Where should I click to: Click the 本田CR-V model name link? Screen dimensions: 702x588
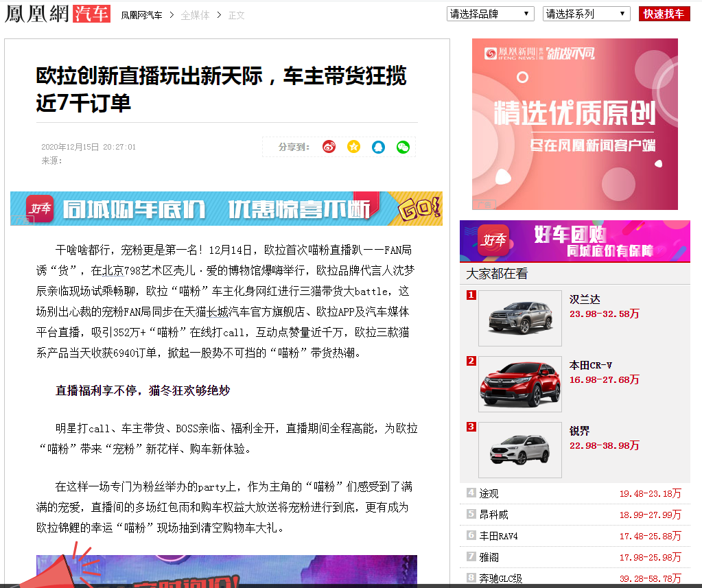(x=591, y=365)
